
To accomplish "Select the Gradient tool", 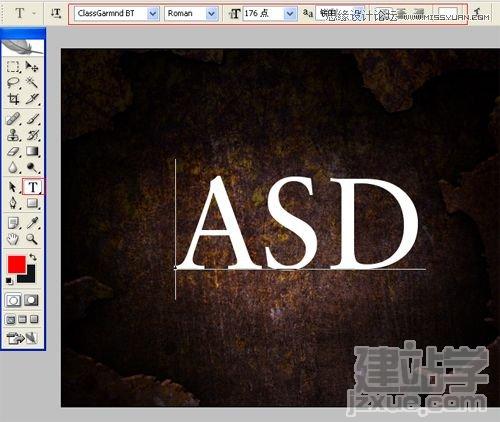I will point(32,151).
